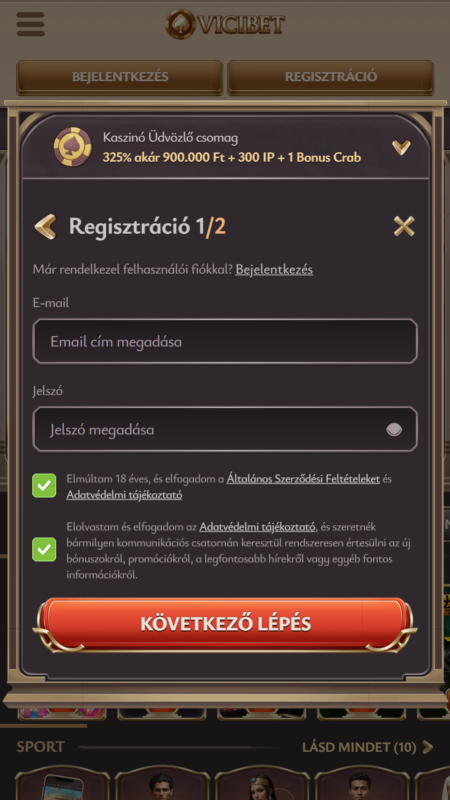The image size is (450, 800).
Task: Open Általános Szerződési Feltételeket link
Action: coord(303,479)
